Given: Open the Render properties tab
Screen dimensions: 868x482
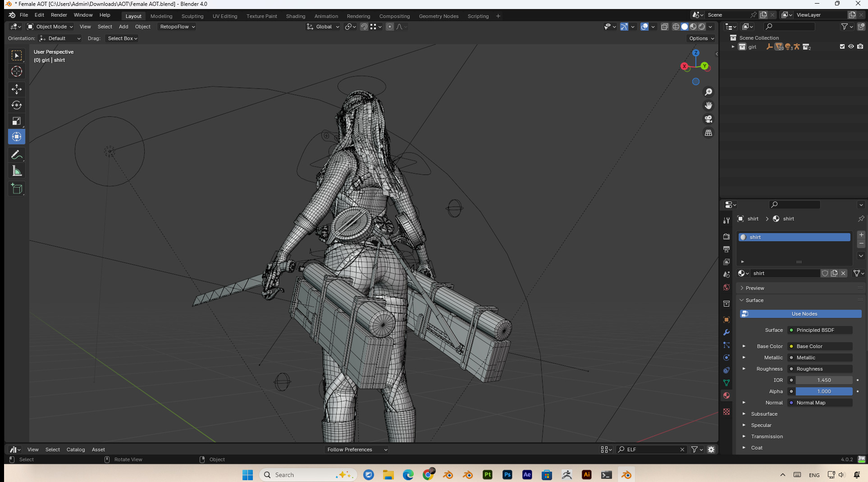Looking at the screenshot, I should 726,236.
